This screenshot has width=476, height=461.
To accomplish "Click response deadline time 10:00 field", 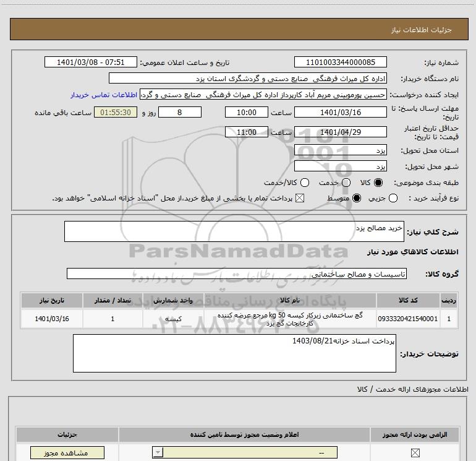I will pos(247,113).
